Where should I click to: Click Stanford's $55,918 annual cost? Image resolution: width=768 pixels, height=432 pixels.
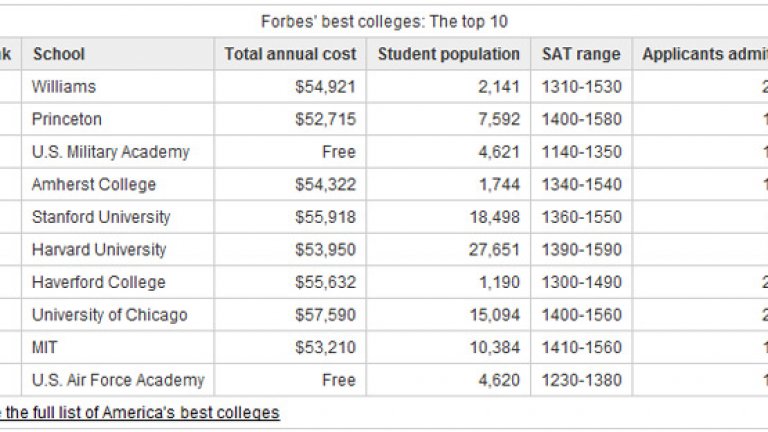[325, 217]
